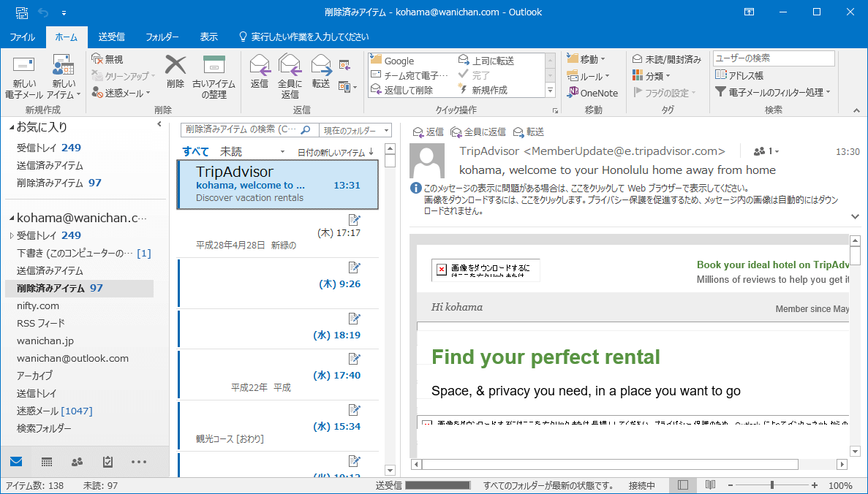868x494 pixels.
Task: Open the ルール rules dropdown
Action: click(x=588, y=76)
